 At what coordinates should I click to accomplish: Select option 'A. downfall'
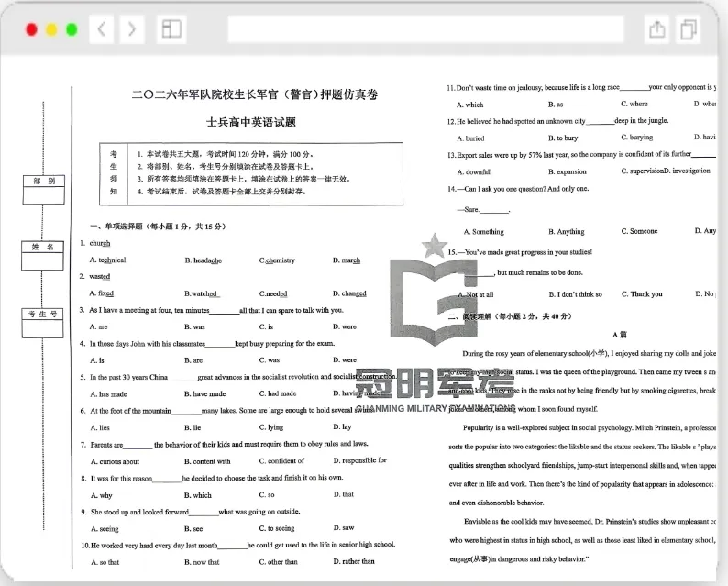pos(474,172)
